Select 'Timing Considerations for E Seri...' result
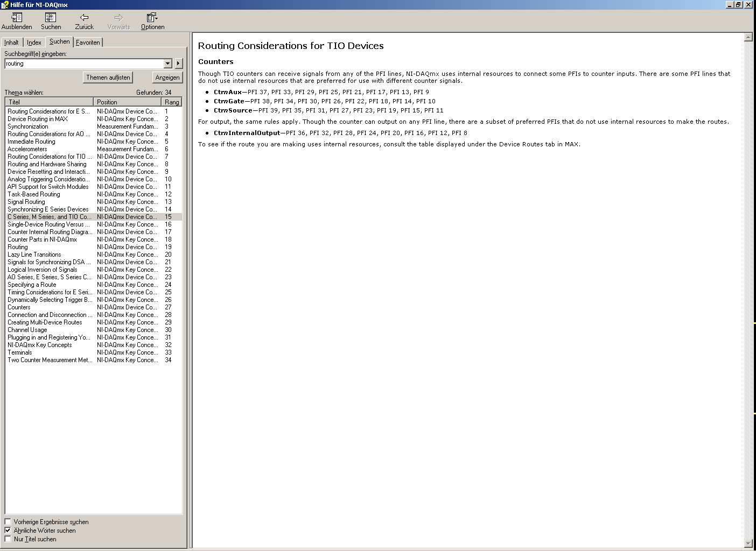Viewport: 756px width, 551px height. coord(94,292)
